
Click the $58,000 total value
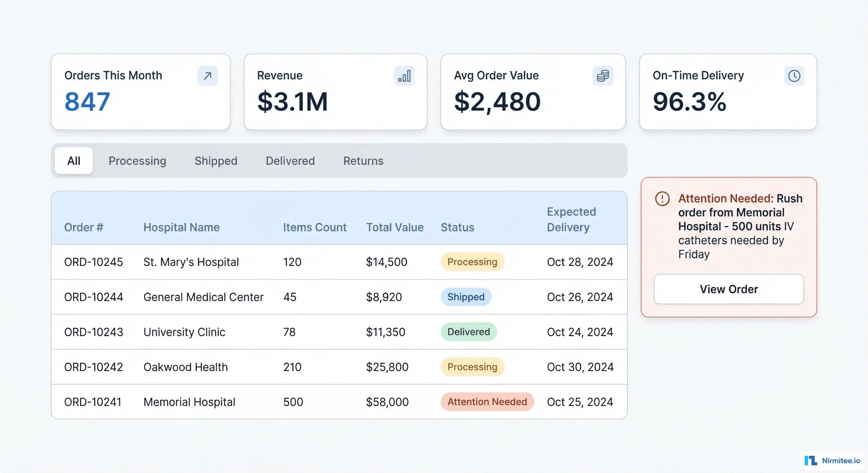387,402
